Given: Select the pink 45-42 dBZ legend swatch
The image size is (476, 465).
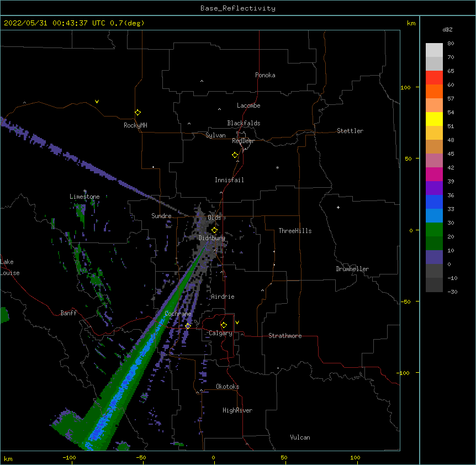Looking at the screenshot, I should [x=434, y=160].
